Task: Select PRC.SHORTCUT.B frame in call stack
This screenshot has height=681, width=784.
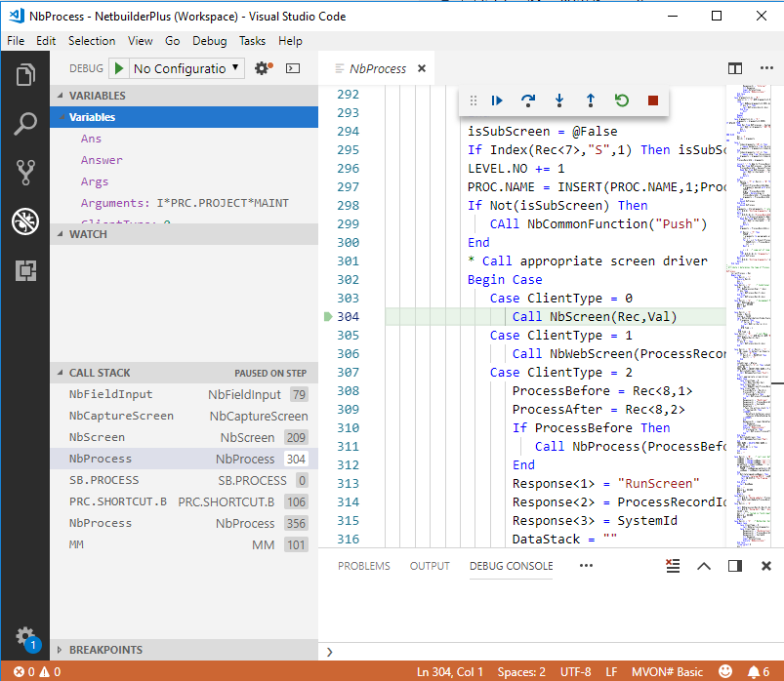Action: point(184,501)
